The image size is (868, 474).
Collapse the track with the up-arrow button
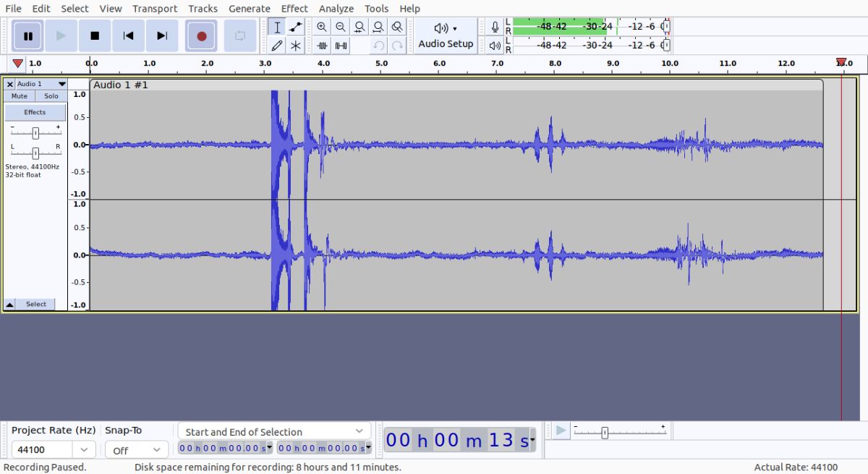pos(9,305)
